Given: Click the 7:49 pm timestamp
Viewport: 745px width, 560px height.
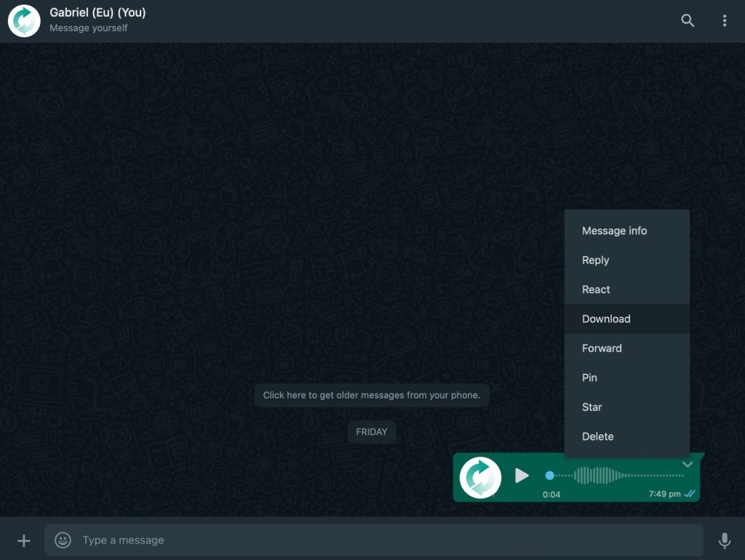Looking at the screenshot, I should pos(664,494).
